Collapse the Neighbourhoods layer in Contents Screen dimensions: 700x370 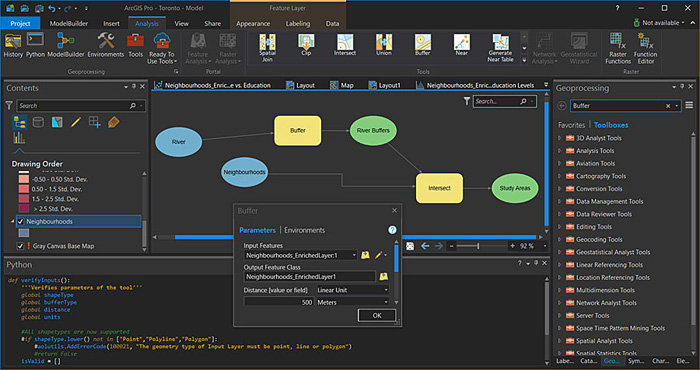point(12,221)
